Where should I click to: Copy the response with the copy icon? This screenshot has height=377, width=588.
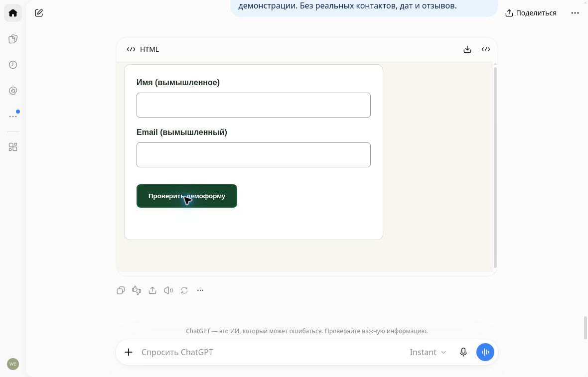point(121,290)
